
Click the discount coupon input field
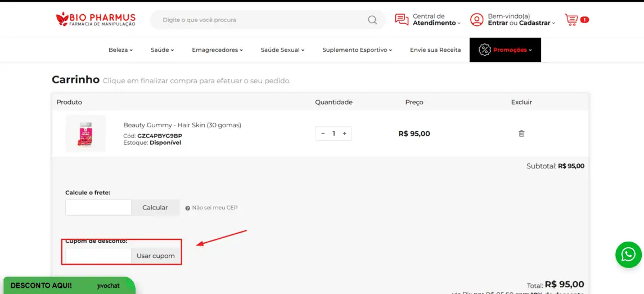pos(98,256)
